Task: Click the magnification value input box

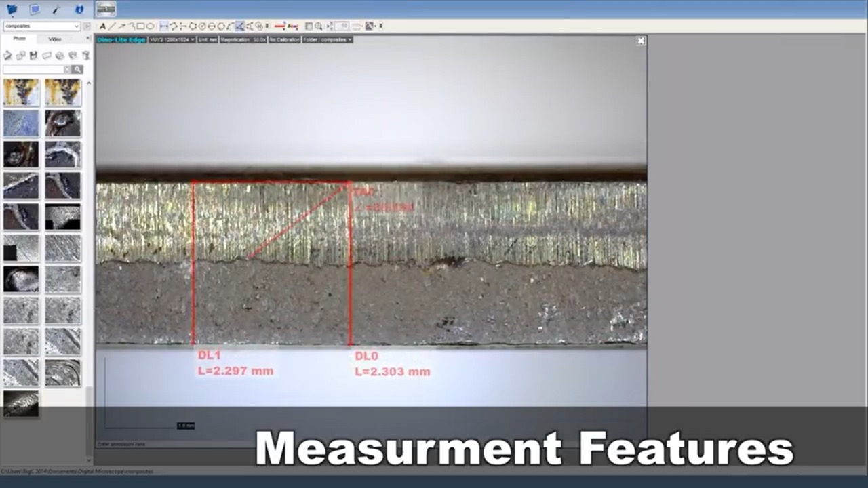Action: [342, 26]
